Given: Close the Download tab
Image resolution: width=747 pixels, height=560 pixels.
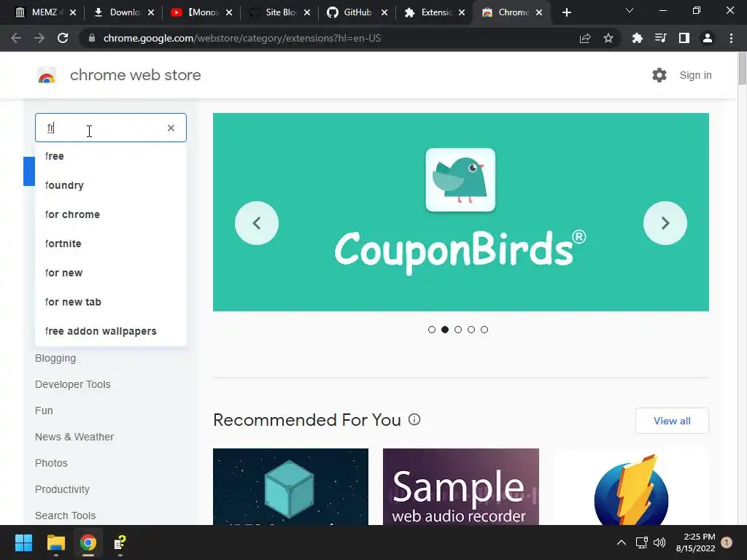Looking at the screenshot, I should [x=151, y=12].
